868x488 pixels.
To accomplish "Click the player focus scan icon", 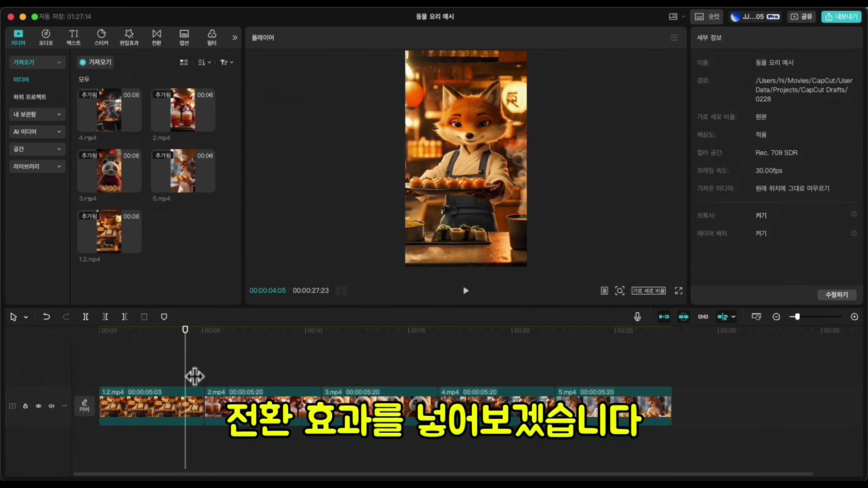I will pyautogui.click(x=620, y=290).
